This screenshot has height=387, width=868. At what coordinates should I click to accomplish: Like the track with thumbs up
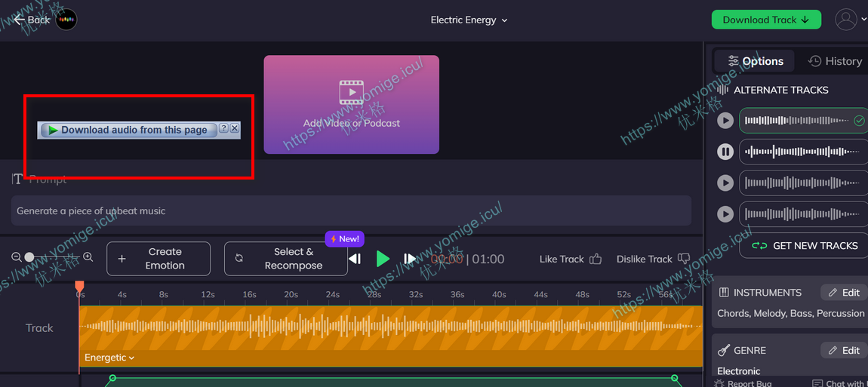click(571, 259)
